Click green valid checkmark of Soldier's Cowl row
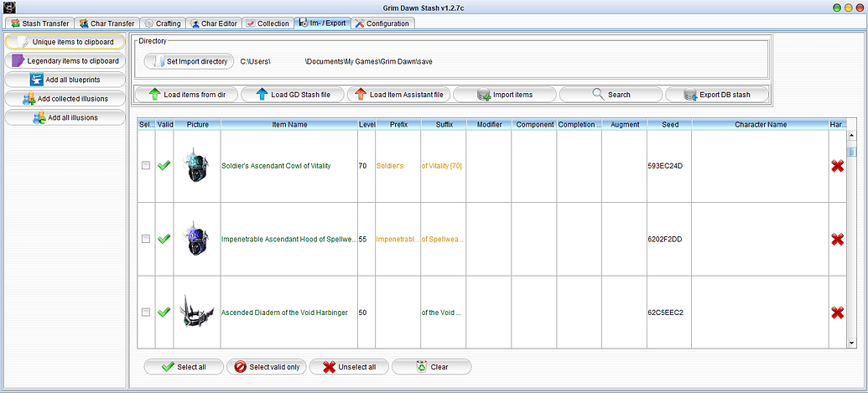 pos(164,165)
